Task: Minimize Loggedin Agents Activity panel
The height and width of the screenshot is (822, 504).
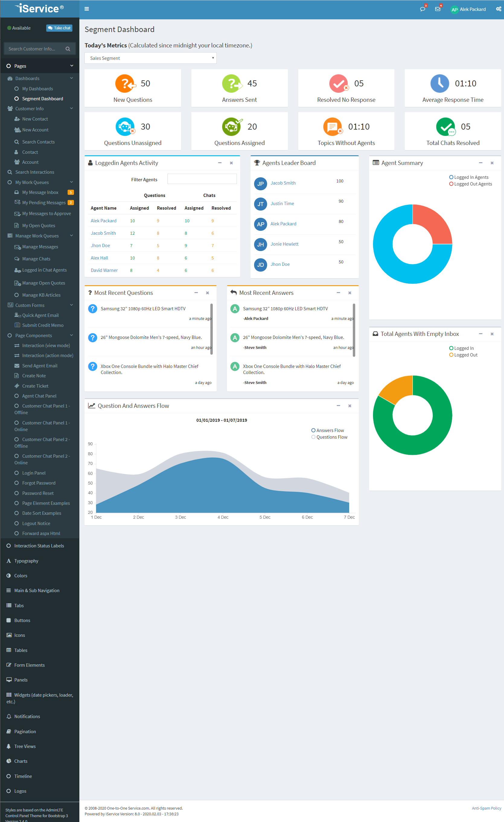Action: [x=220, y=163]
